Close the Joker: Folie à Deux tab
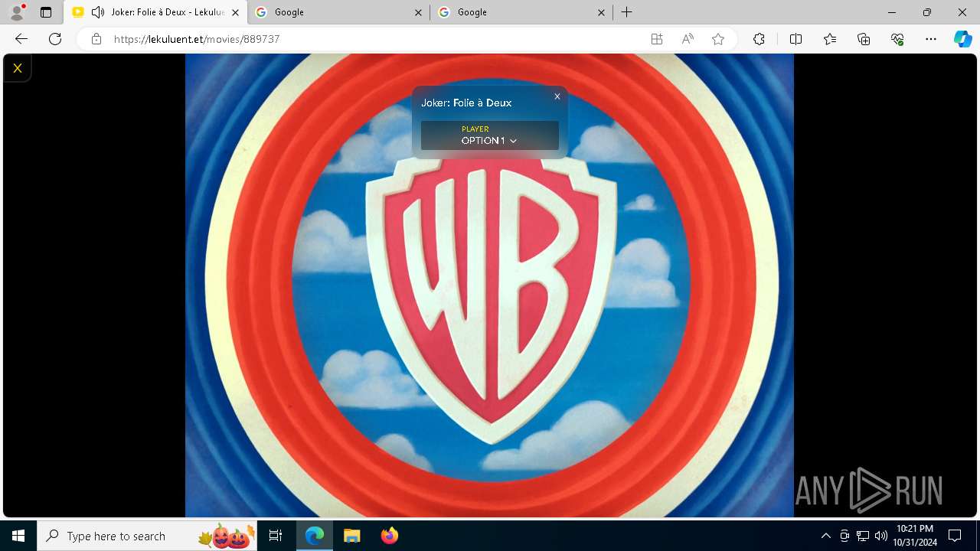980x551 pixels. pyautogui.click(x=235, y=12)
